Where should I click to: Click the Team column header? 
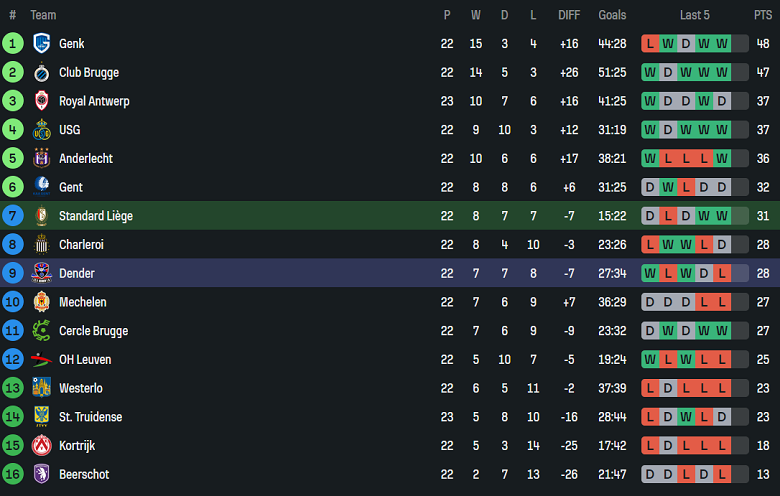tap(43, 15)
